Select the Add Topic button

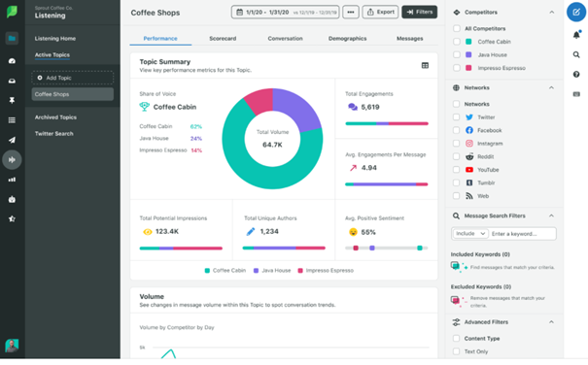pyautogui.click(x=72, y=78)
